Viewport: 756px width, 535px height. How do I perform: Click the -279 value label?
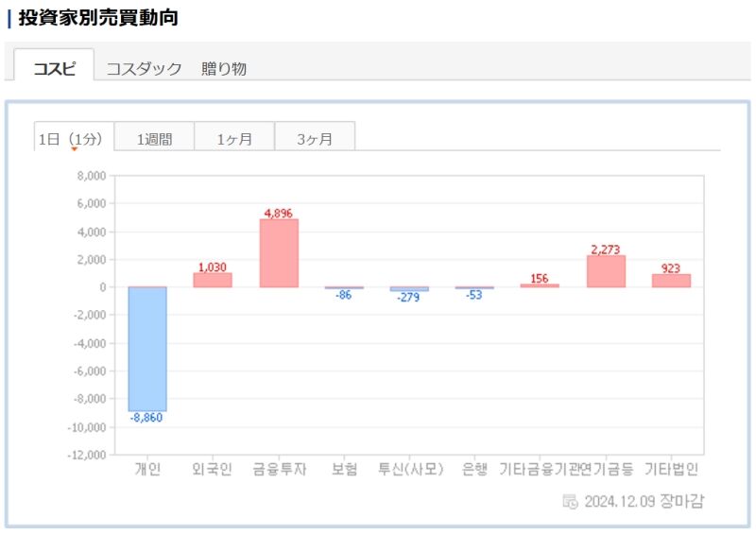pyautogui.click(x=408, y=297)
